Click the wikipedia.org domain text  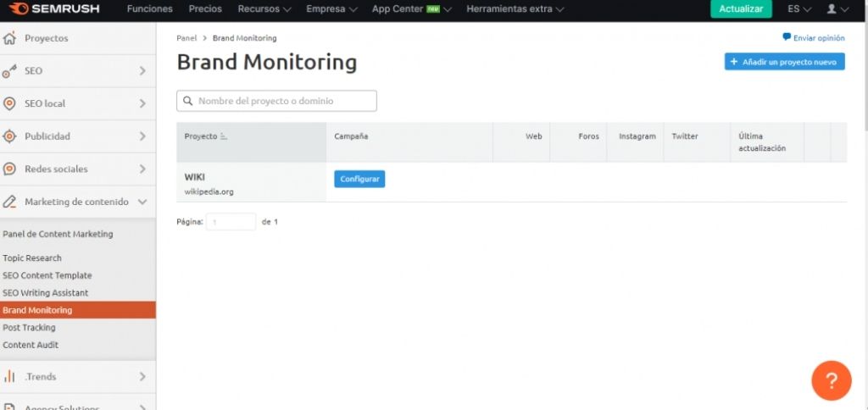pyautogui.click(x=209, y=192)
